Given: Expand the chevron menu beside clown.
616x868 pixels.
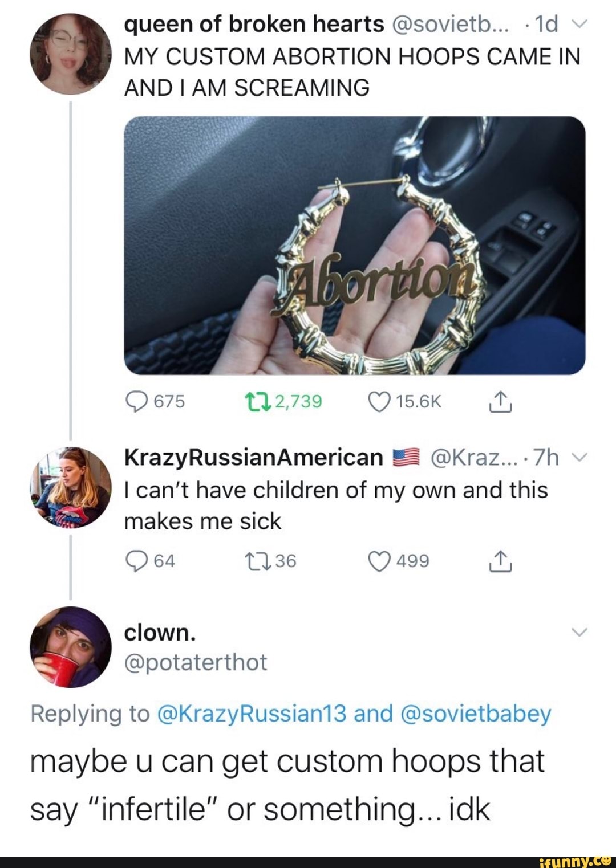Looking at the screenshot, I should click(579, 633).
